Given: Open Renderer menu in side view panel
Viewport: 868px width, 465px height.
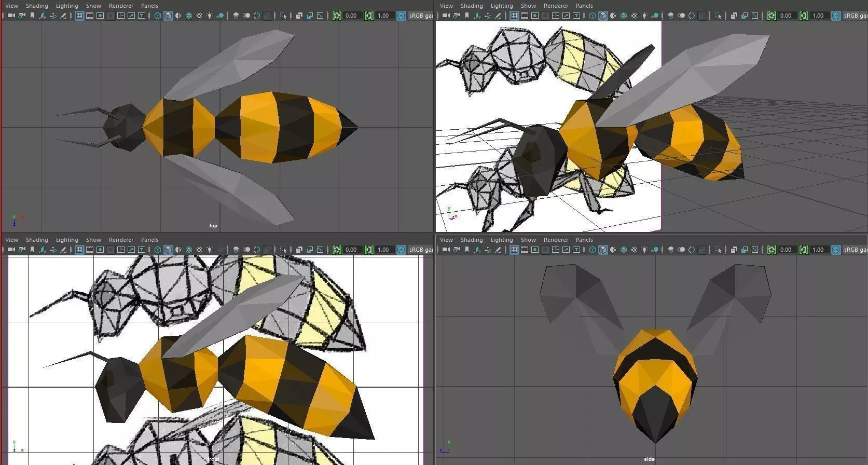Looking at the screenshot, I should tap(556, 240).
